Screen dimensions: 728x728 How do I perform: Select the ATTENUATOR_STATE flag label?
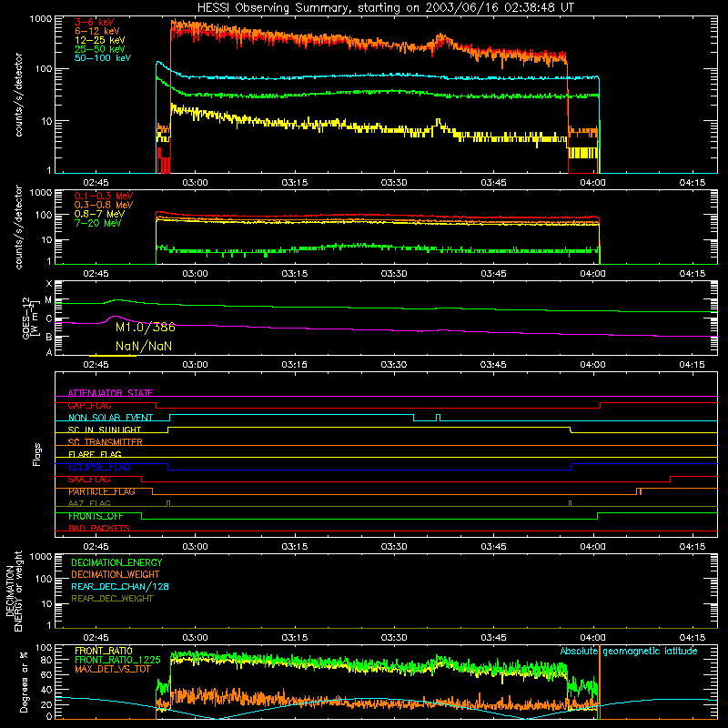[110, 393]
